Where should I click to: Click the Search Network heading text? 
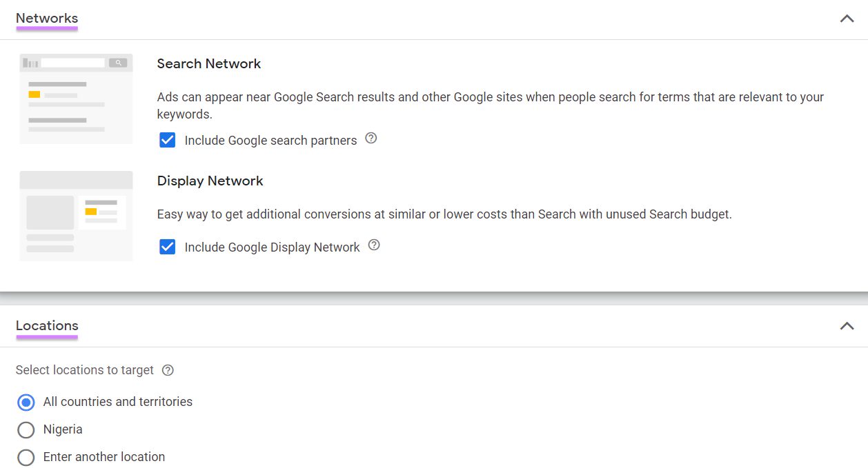coord(208,63)
